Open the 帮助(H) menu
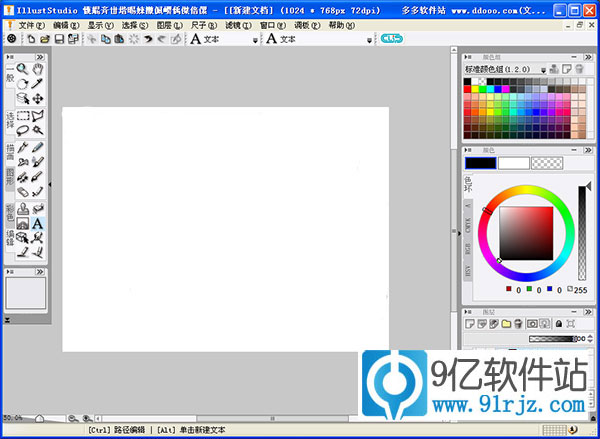600x439 pixels. pyautogui.click(x=342, y=26)
